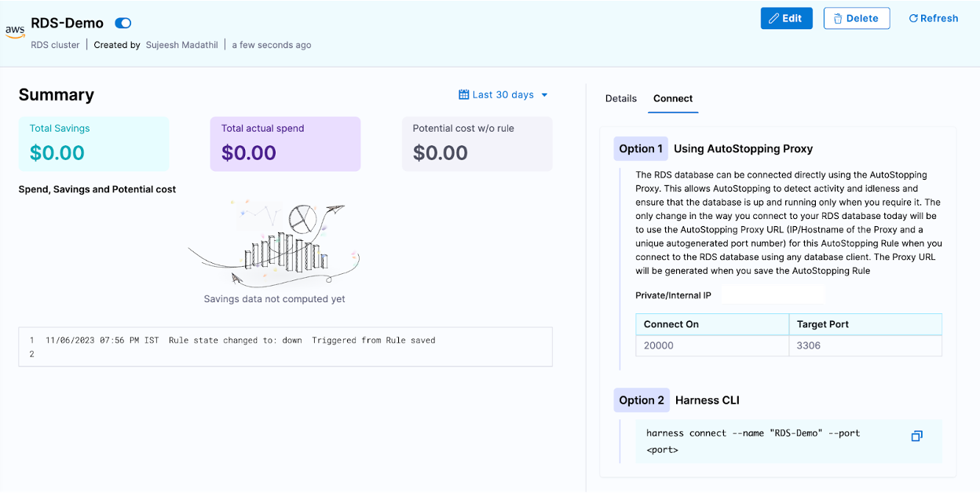Click the Total actual spend card
The height and width of the screenshot is (493, 980).
click(285, 144)
